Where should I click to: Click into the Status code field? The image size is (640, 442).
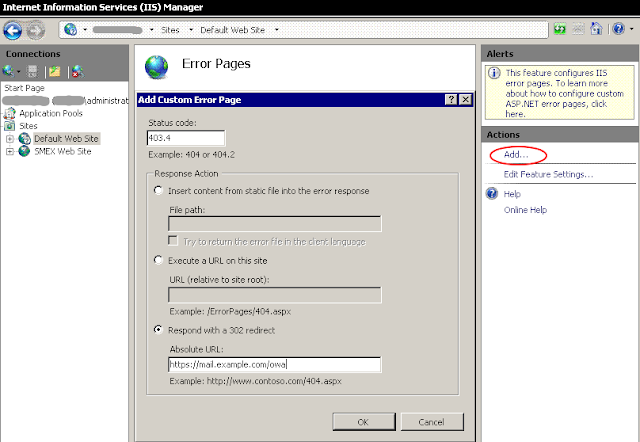pos(186,138)
